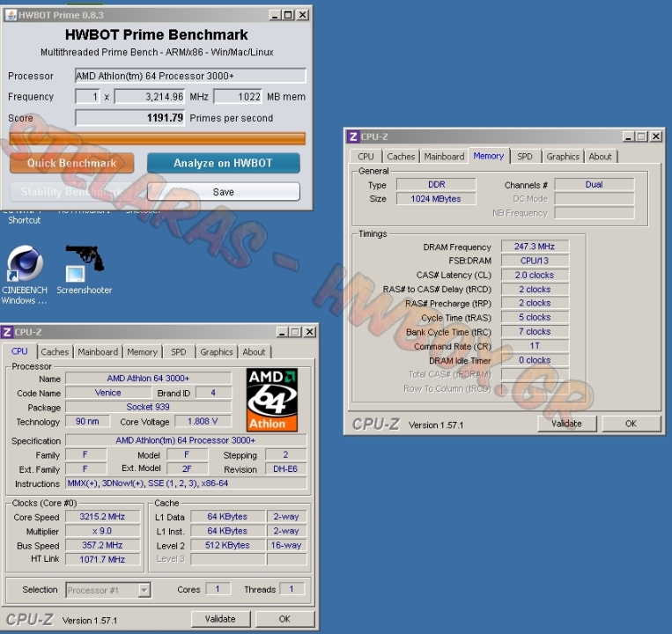Click the HT Link 1071.7 MHz value
The width and height of the screenshot is (672, 634).
(102, 559)
